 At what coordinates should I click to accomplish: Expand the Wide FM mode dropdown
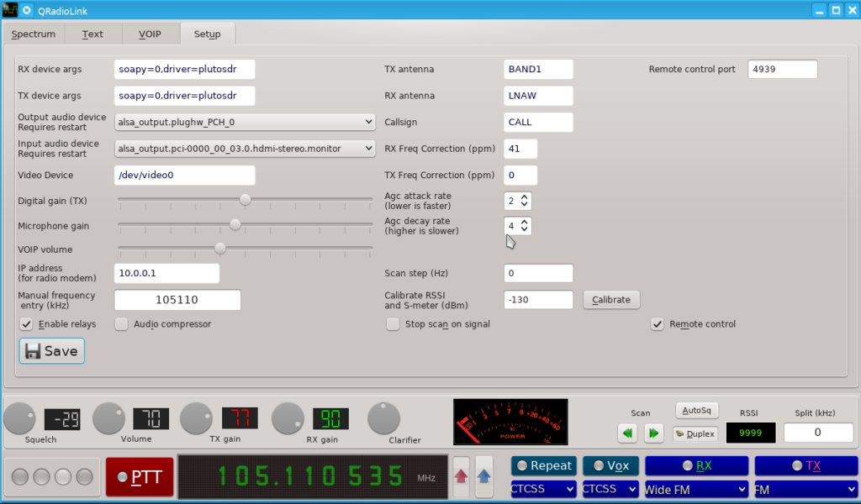click(x=695, y=489)
